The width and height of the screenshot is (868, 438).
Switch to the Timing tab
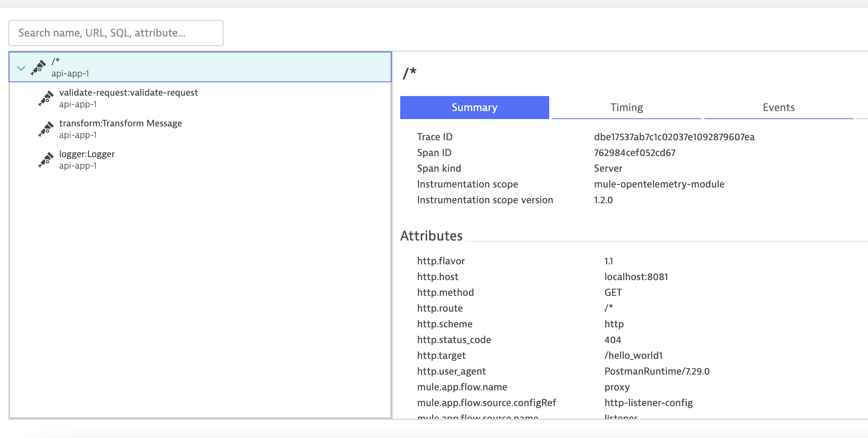click(x=626, y=108)
